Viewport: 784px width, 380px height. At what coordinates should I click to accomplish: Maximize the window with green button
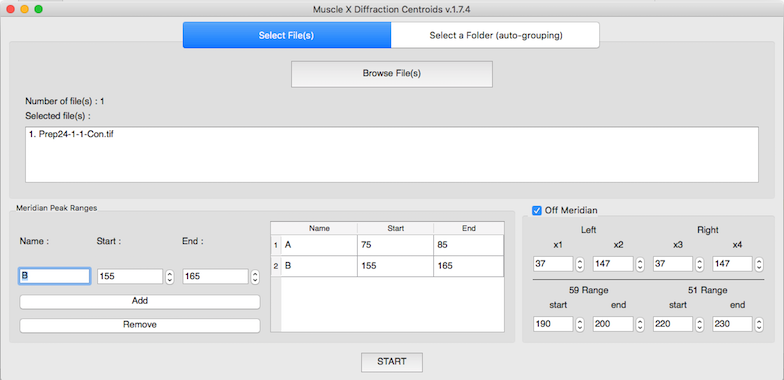pos(38,9)
